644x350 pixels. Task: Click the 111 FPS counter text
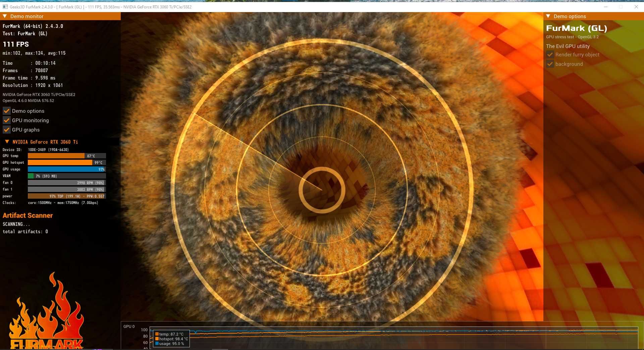pos(16,44)
